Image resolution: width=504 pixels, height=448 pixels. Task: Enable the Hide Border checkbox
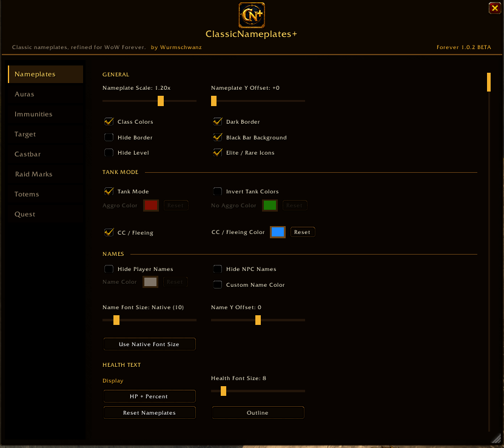(109, 137)
